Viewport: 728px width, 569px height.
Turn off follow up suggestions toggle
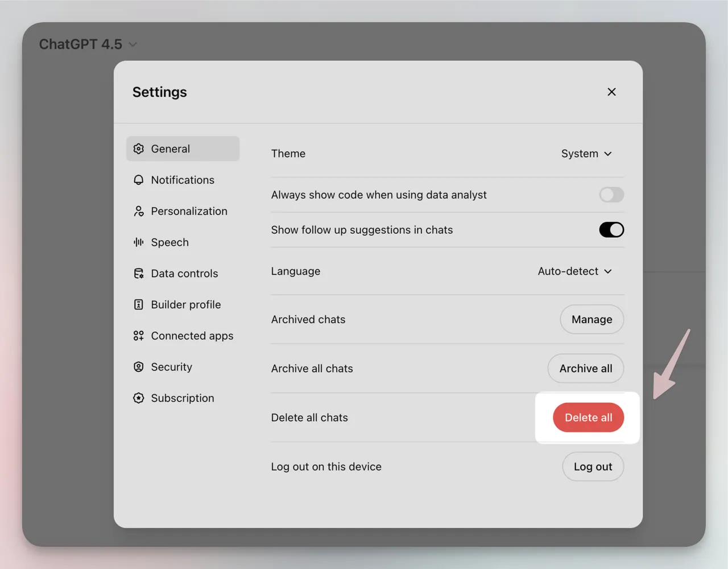611,230
